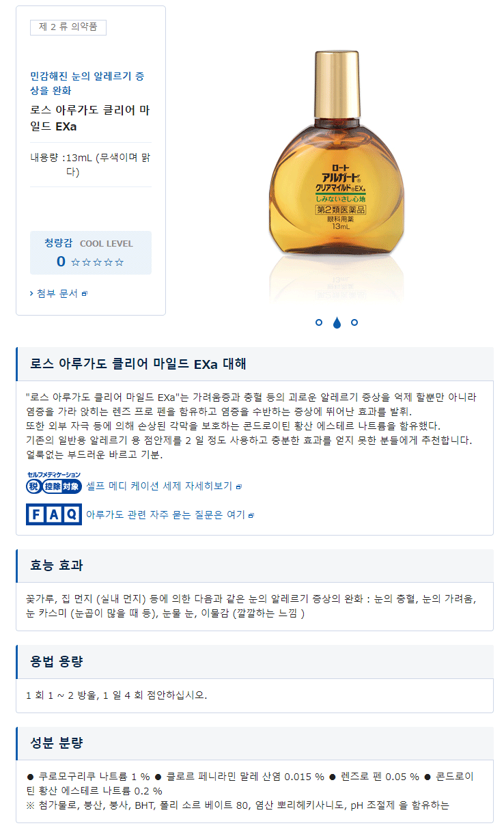The height and width of the screenshot is (830, 504).
Task: Click external-link icon after FAQ link text
Action: [x=251, y=515]
